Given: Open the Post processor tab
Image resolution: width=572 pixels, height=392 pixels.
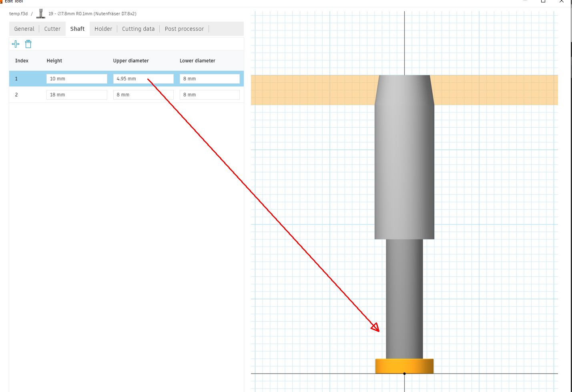Looking at the screenshot, I should pos(184,28).
